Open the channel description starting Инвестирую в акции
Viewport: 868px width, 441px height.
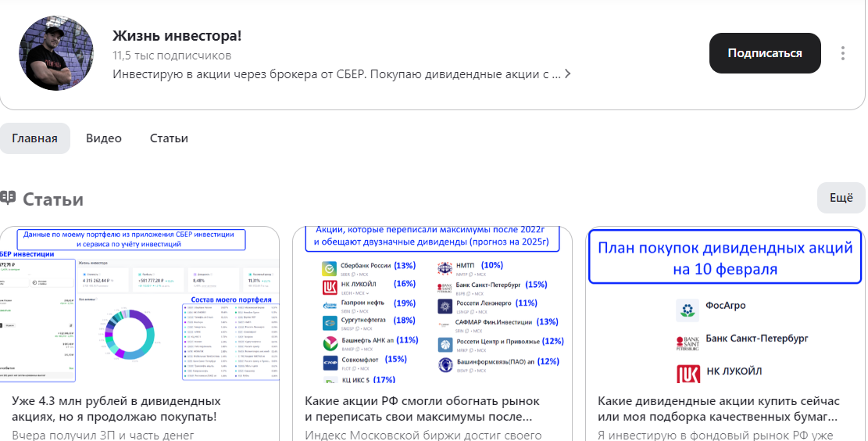(x=338, y=73)
